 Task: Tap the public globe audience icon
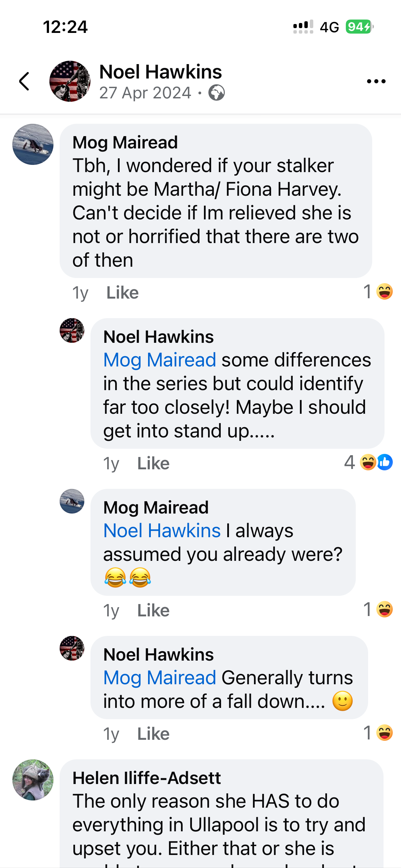[217, 93]
